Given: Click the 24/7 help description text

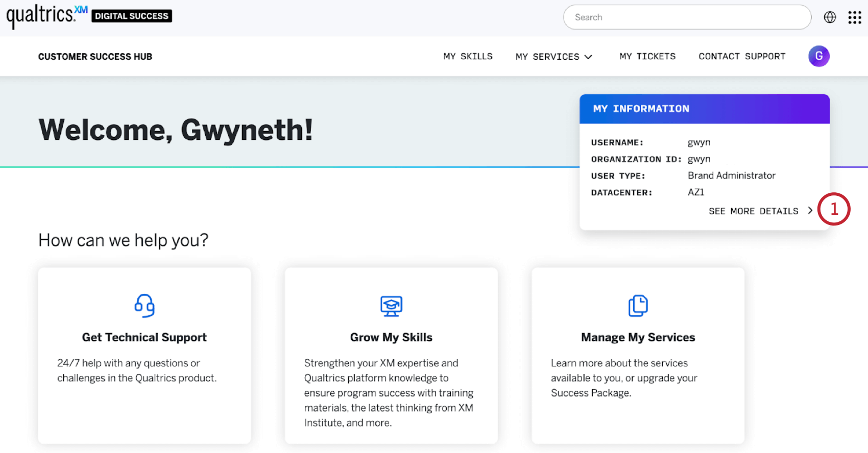Looking at the screenshot, I should click(x=137, y=370).
